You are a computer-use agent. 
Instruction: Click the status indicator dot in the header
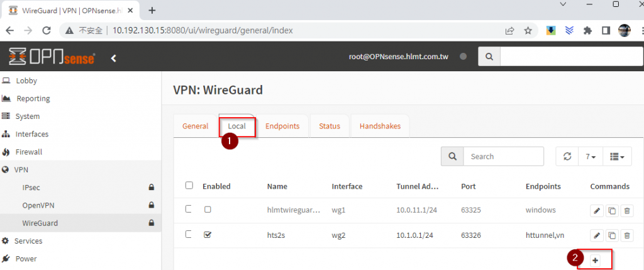coord(464,57)
